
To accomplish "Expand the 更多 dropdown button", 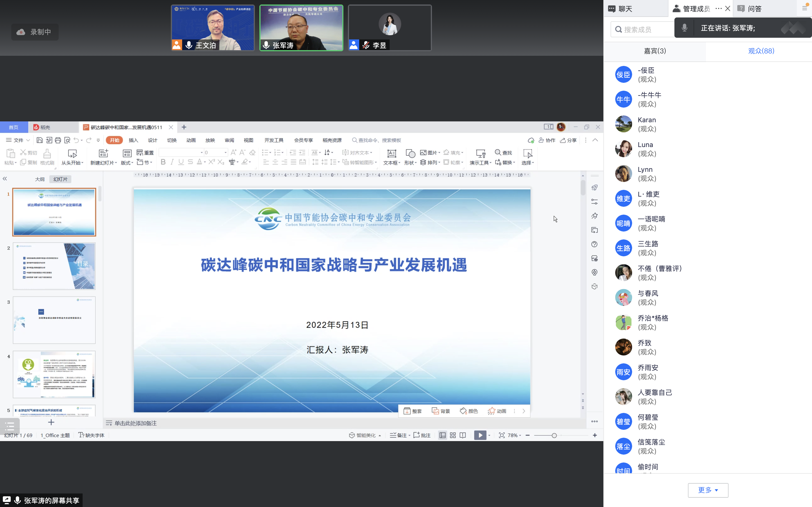I will [708, 490].
